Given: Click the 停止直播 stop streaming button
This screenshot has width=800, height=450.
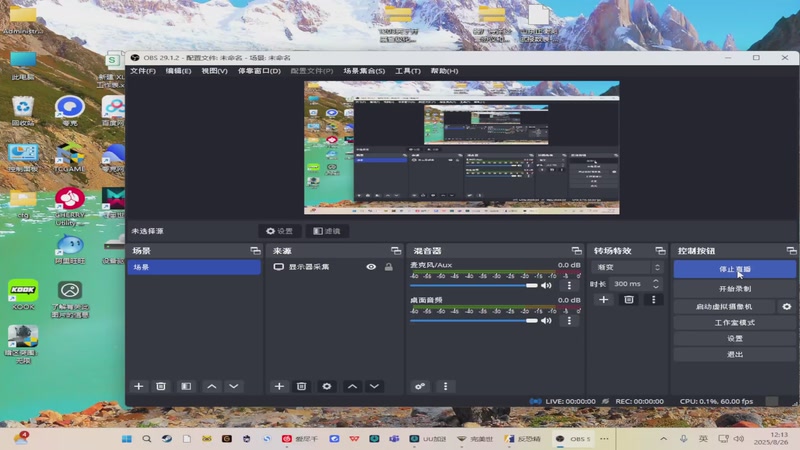Looking at the screenshot, I should [x=735, y=269].
